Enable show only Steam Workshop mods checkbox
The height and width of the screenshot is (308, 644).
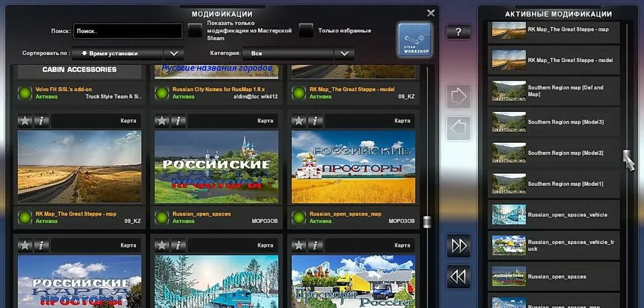[x=195, y=30]
